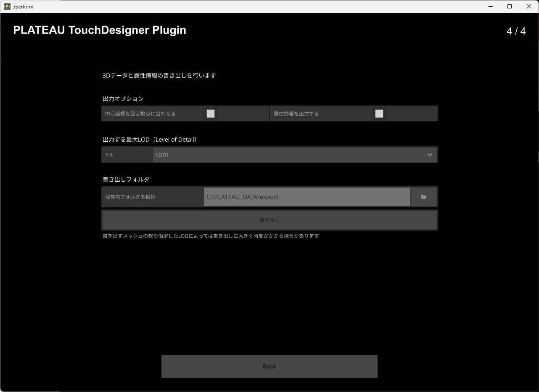The width and height of the screenshot is (539, 392).
Task: Toggle the 属性情報を出力する checkbox
Action: pos(379,114)
